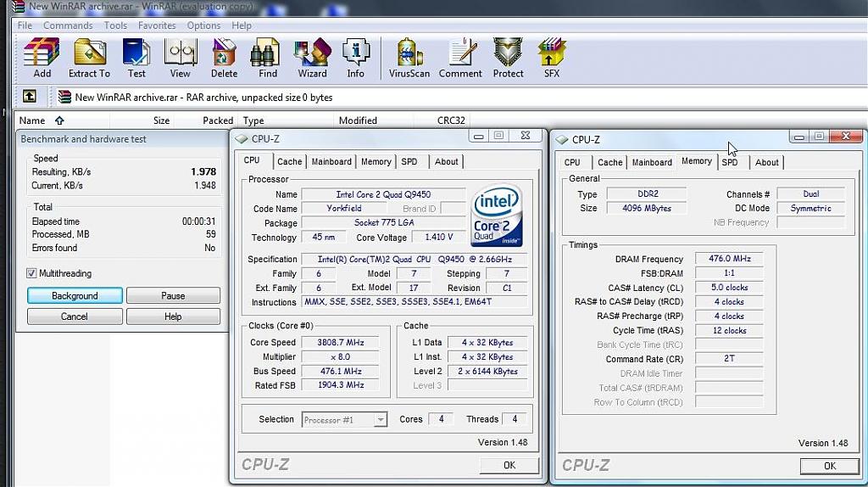Switch to Mainboard tab in right CPU-Z

(x=652, y=162)
